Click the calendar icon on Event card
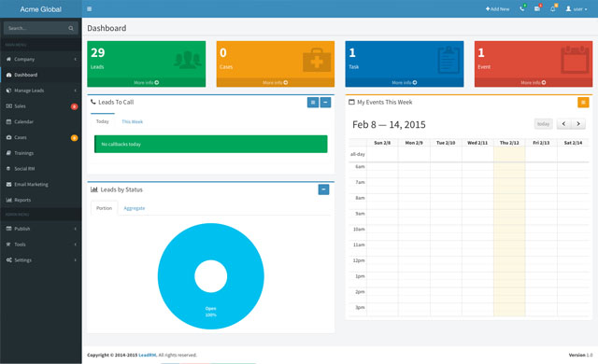 click(x=576, y=60)
